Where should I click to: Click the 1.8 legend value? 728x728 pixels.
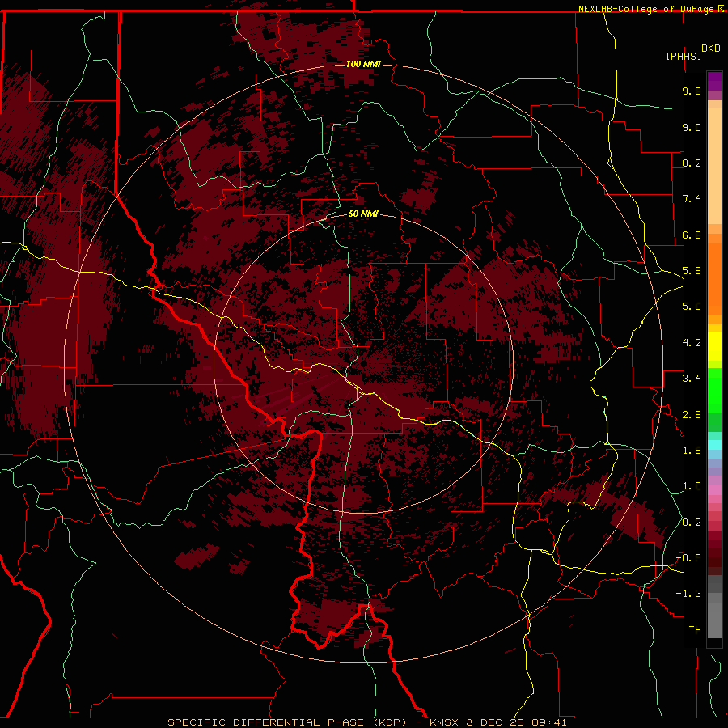[x=692, y=451]
